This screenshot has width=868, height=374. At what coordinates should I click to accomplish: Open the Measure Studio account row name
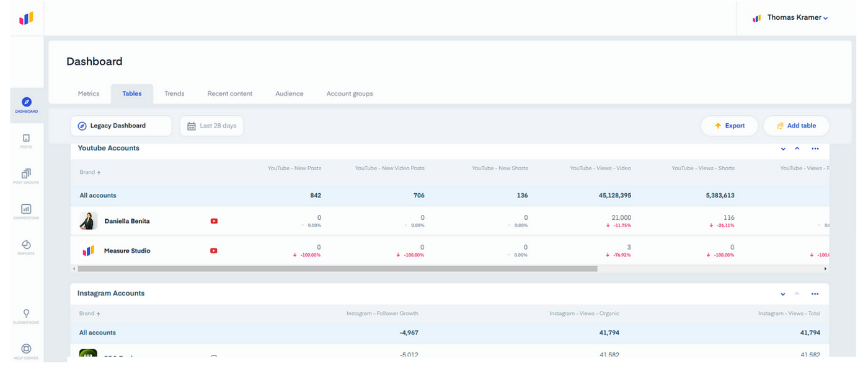(x=127, y=251)
